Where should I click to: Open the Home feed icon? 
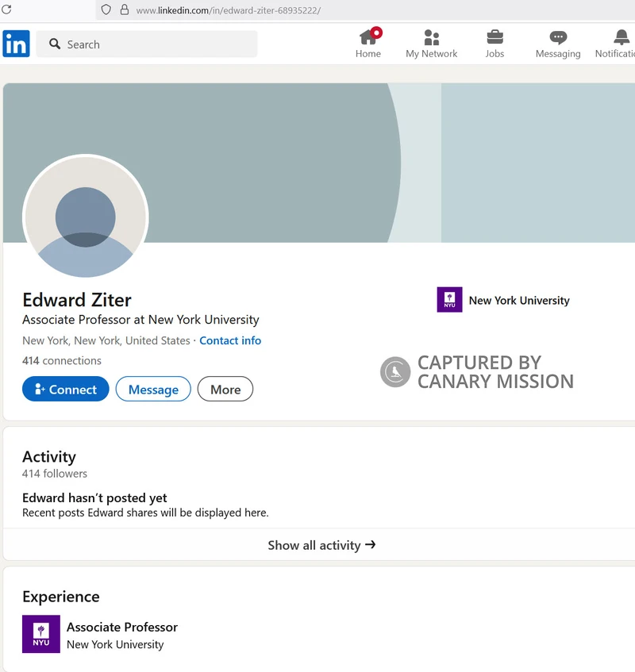coord(368,37)
